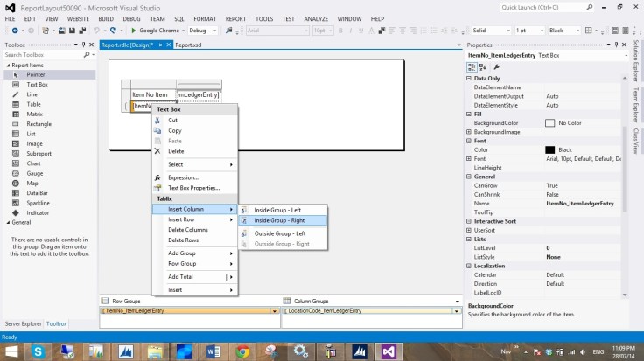This screenshot has height=361, width=644.
Task: Open the LocationCode column group dropdown
Action: 456,311
